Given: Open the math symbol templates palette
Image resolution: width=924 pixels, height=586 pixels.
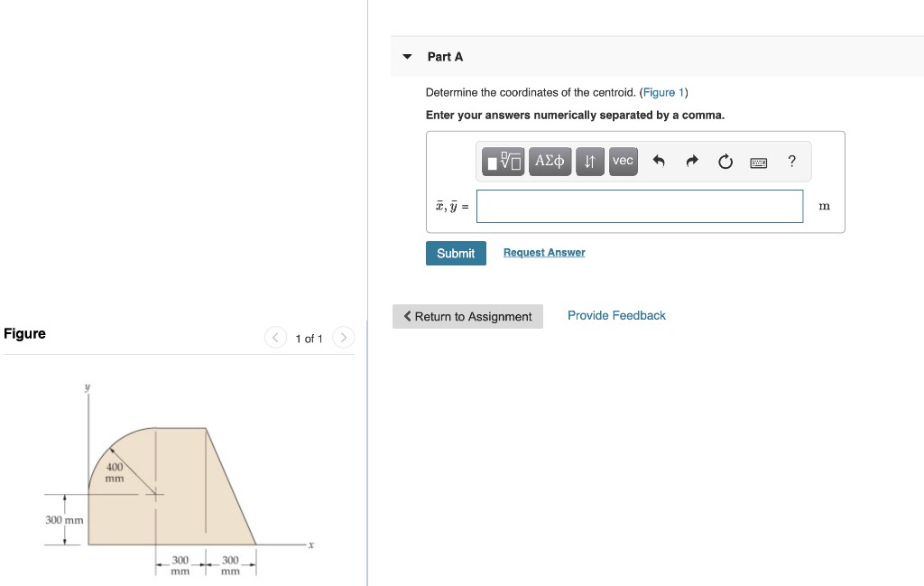Looking at the screenshot, I should [x=503, y=161].
